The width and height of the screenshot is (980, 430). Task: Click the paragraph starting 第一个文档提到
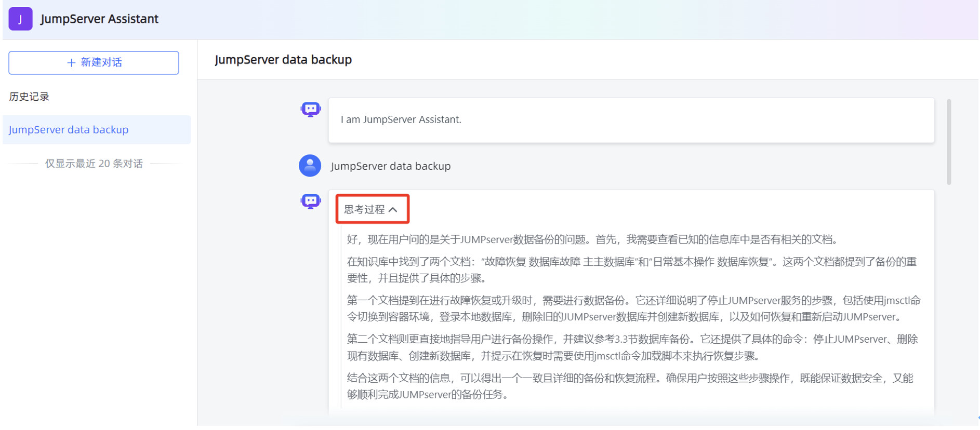pyautogui.click(x=633, y=308)
